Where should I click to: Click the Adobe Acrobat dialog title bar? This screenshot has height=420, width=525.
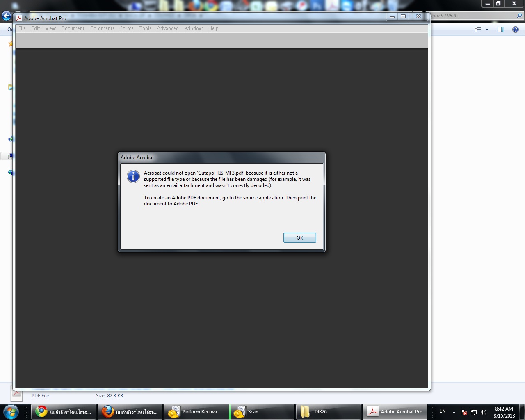pyautogui.click(x=221, y=157)
